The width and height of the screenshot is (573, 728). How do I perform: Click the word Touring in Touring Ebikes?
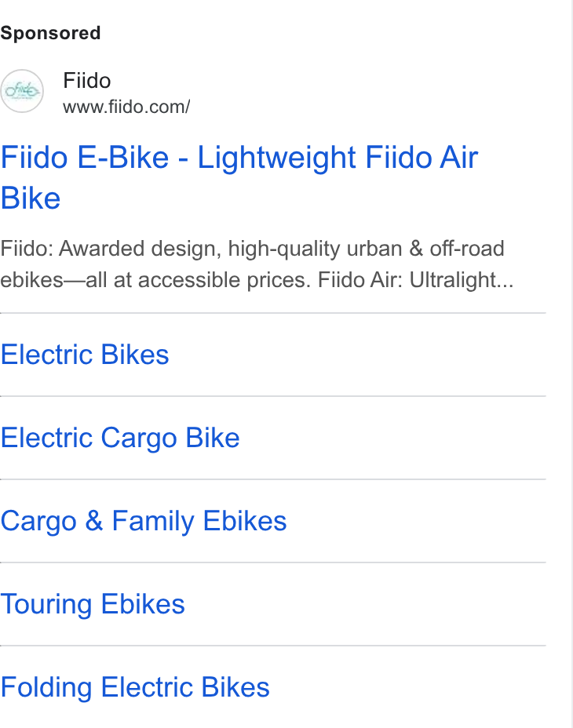coord(46,605)
